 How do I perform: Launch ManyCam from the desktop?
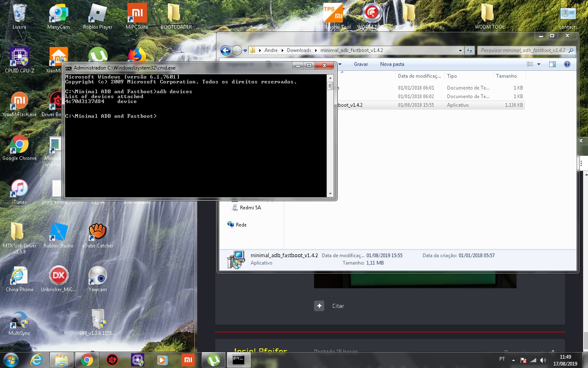58,16
